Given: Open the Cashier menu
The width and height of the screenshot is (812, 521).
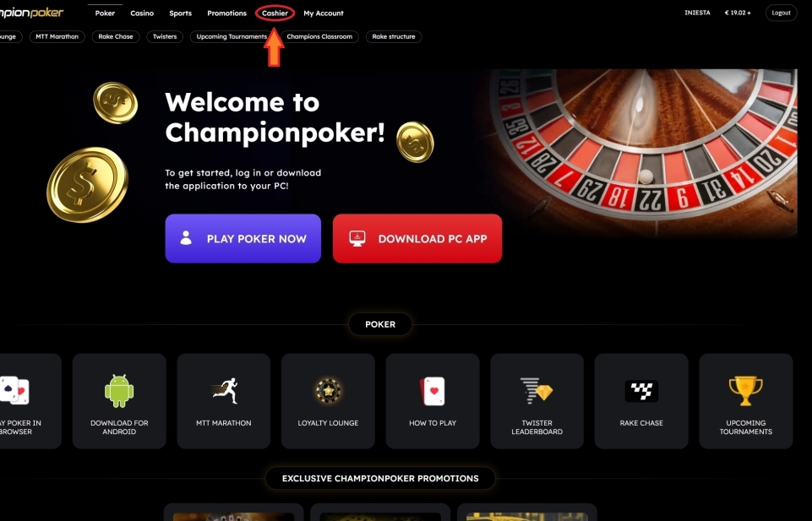Looking at the screenshot, I should [x=275, y=13].
